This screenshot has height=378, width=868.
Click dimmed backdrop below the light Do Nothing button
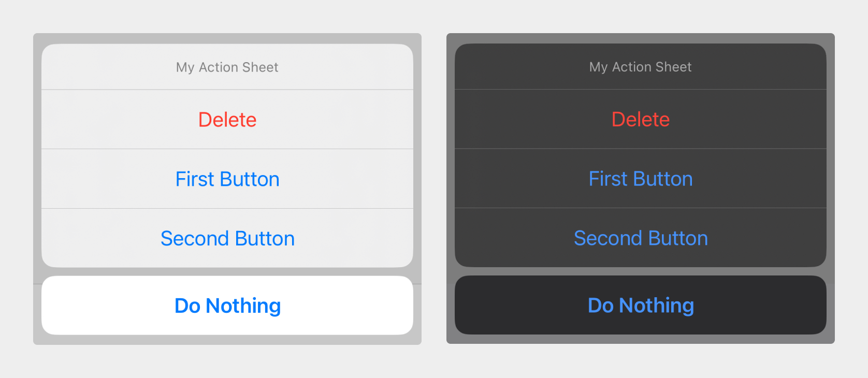[227, 340]
